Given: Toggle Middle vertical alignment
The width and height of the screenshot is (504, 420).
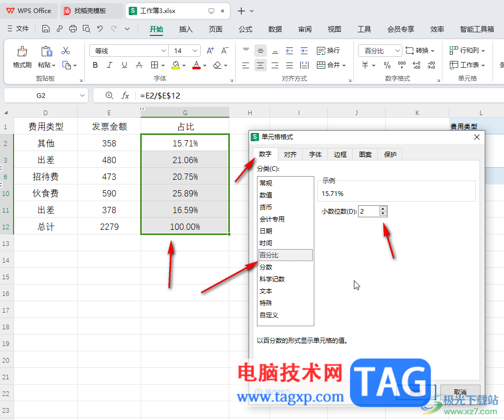Looking at the screenshot, I should point(261,51).
